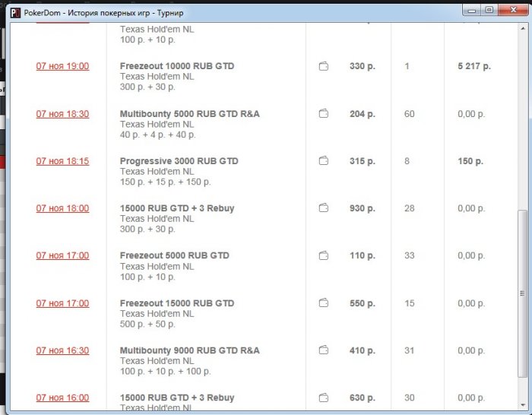Screen dimensions: 532x415
Task: Minimize the PokerDom history window
Action: point(472,10)
